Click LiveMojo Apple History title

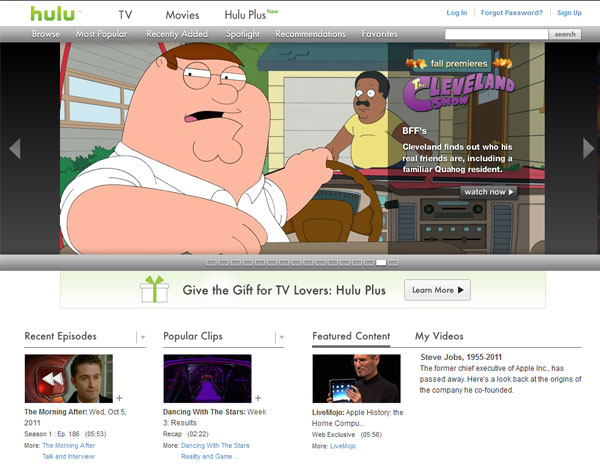coord(357,418)
